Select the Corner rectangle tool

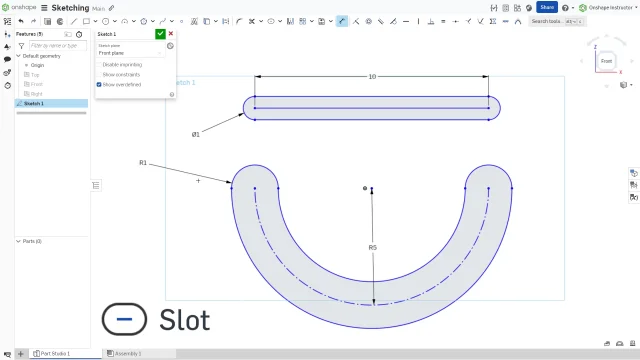[x=86, y=21]
